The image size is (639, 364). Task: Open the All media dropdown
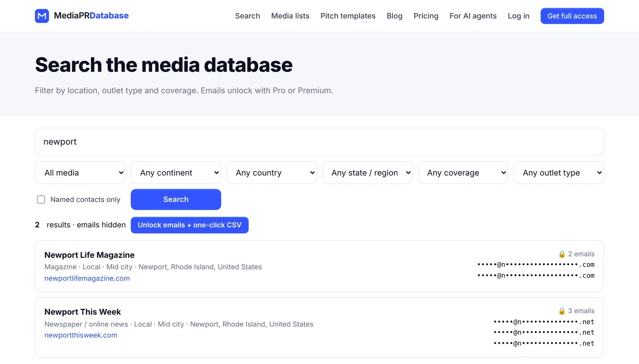point(80,172)
